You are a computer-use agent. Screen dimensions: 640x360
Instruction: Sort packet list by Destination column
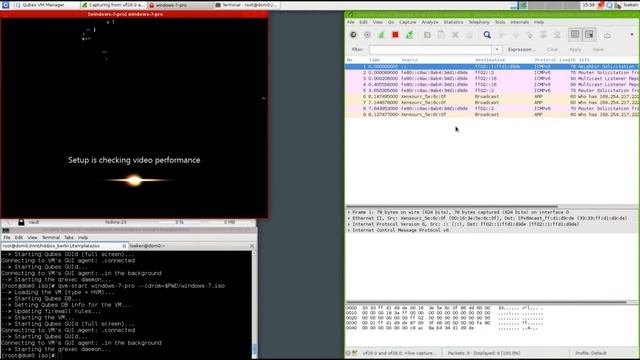point(490,60)
